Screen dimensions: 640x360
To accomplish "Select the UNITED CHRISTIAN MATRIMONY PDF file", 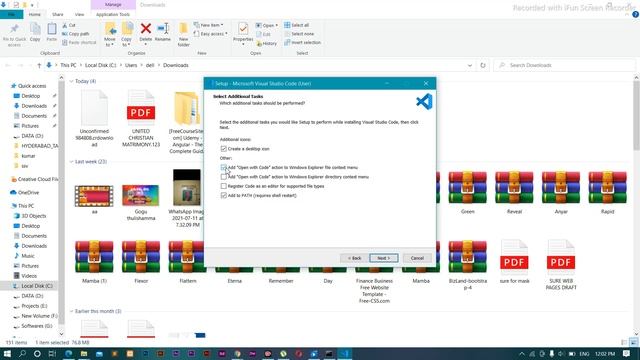I will click(141, 119).
